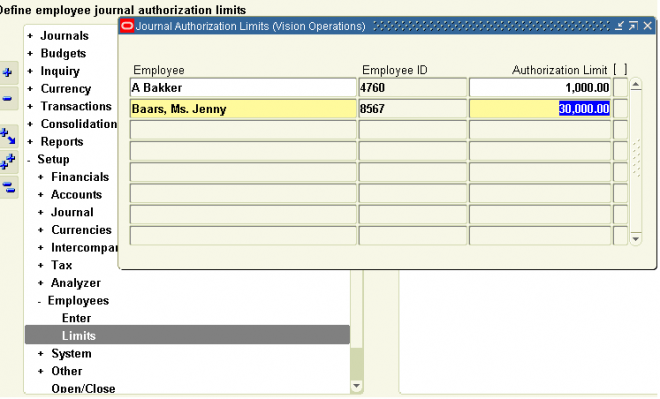This screenshot has height=399, width=660.
Task: Open the Open/Close navigator item
Action: (83, 388)
